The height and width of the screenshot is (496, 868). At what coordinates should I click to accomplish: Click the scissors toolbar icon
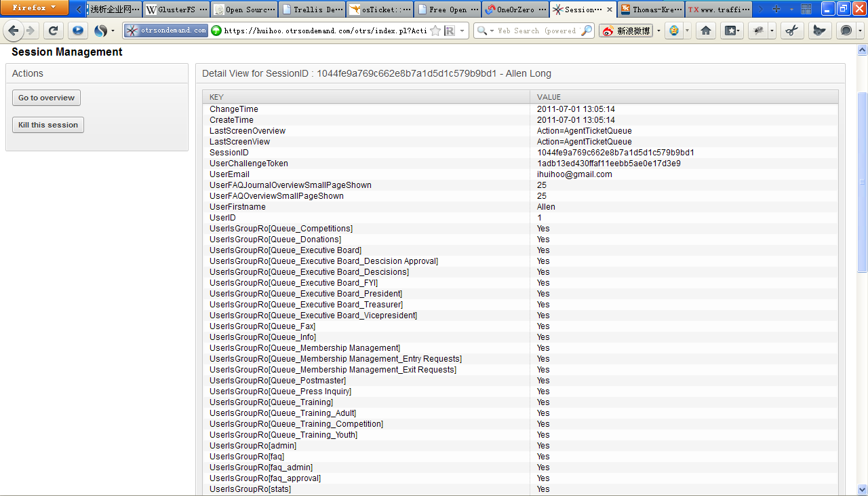pos(791,31)
